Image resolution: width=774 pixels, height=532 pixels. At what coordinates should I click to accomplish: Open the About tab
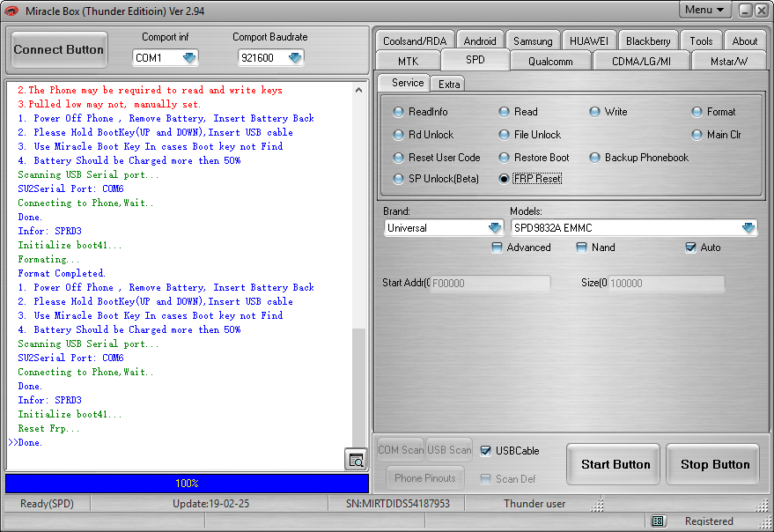tap(744, 41)
